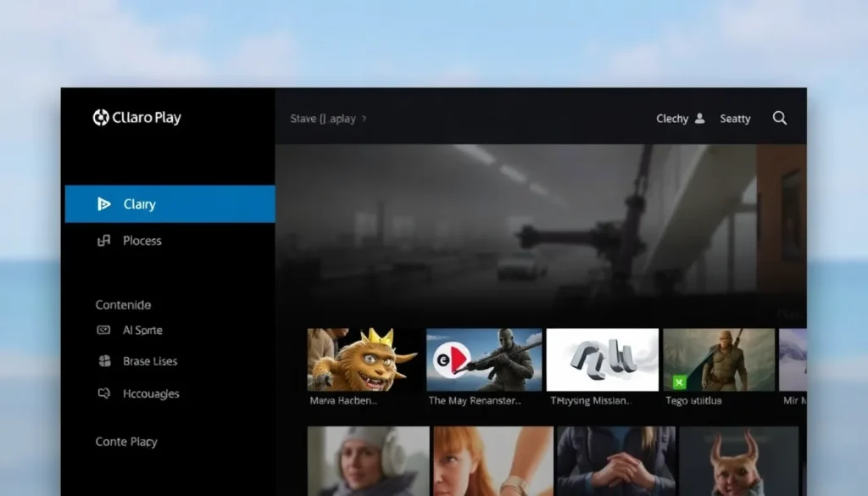Click the user profile icon beside Clechy

[699, 119]
